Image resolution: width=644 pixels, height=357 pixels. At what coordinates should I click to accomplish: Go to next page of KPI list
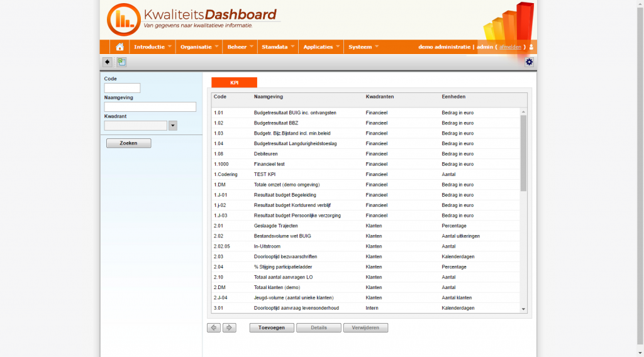click(229, 327)
